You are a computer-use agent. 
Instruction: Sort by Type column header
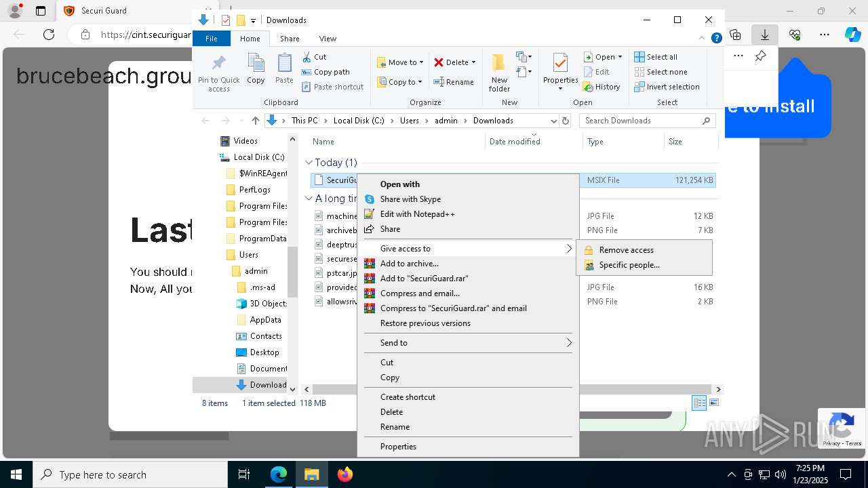pyautogui.click(x=623, y=142)
